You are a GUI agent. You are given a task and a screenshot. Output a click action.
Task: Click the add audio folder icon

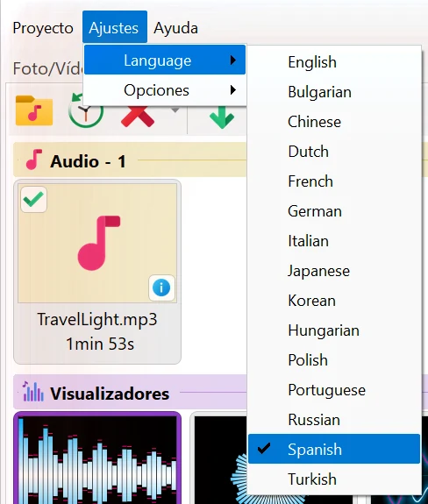coord(34,110)
